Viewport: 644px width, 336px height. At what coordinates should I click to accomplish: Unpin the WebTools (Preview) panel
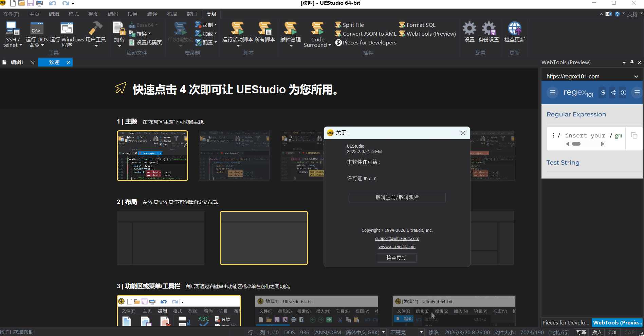pyautogui.click(x=631, y=62)
